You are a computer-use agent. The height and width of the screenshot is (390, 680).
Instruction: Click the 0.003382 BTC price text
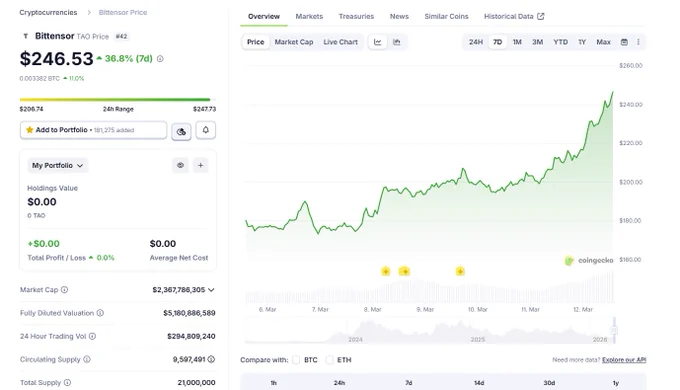(39, 79)
